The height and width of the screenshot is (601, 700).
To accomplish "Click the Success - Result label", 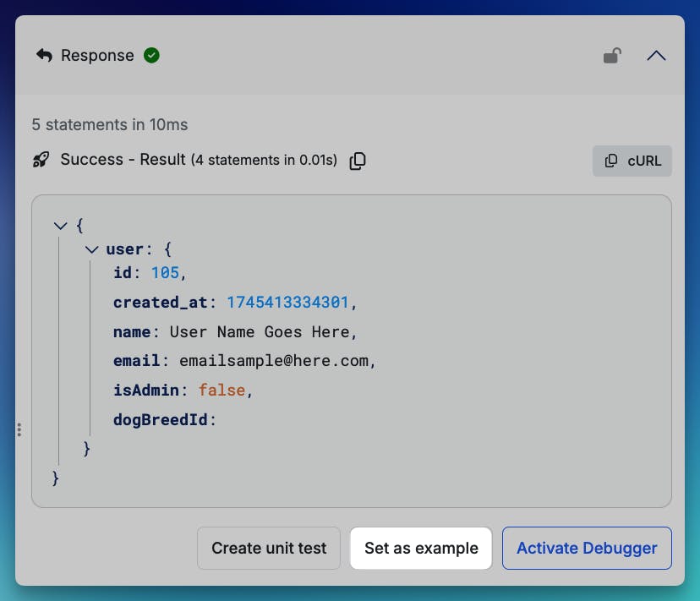I will pyautogui.click(x=123, y=160).
